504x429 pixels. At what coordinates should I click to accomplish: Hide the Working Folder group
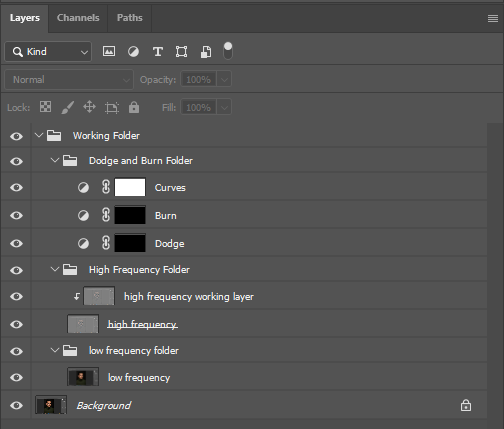click(16, 136)
